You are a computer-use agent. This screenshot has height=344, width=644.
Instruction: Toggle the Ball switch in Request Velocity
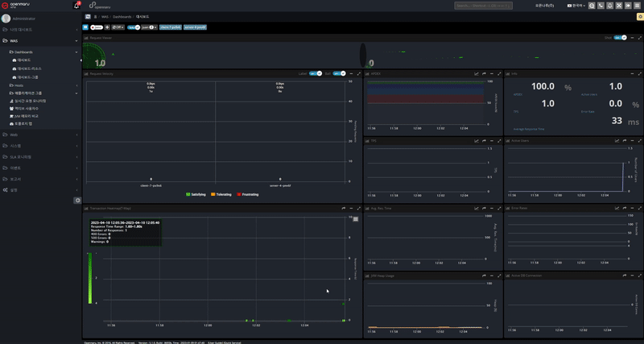click(x=338, y=73)
